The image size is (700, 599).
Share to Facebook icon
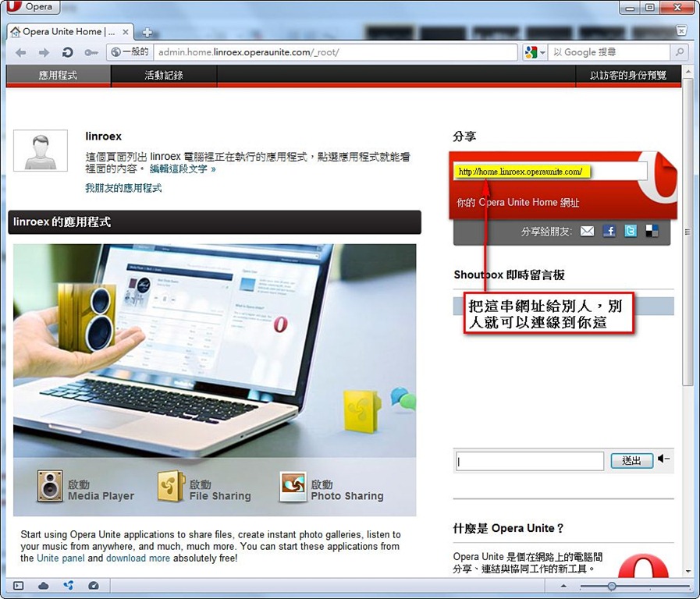(609, 231)
